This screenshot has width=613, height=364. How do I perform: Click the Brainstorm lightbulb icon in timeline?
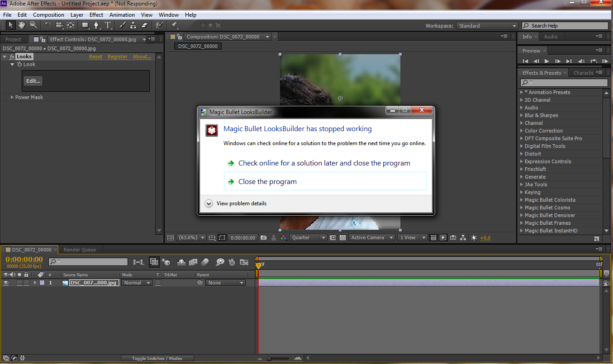click(x=220, y=262)
